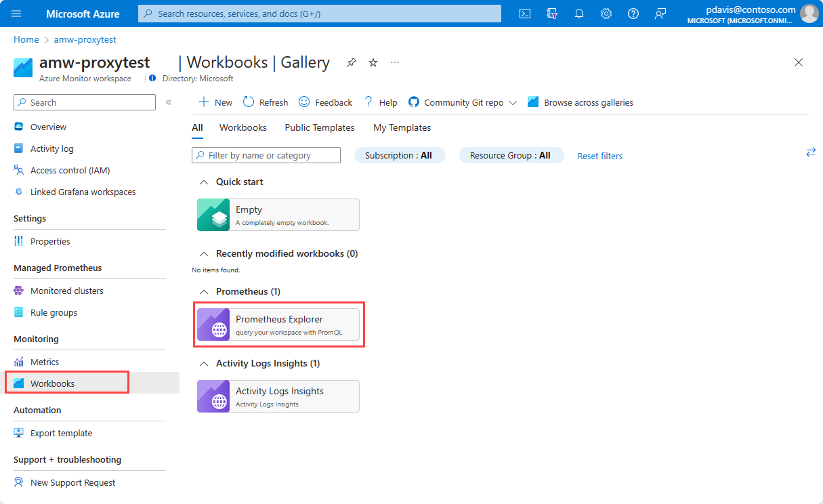Collapse the Prometheus section
The image size is (823, 504).
pyautogui.click(x=203, y=291)
